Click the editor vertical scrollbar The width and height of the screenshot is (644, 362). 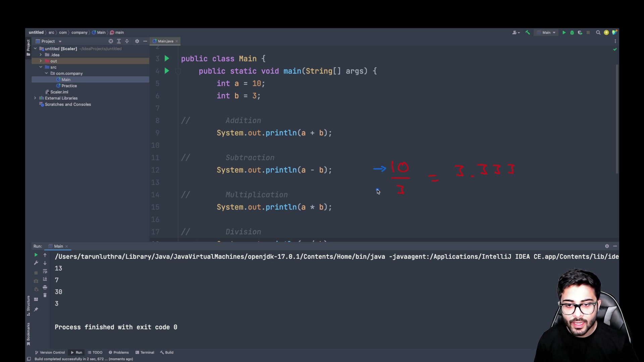(616, 119)
